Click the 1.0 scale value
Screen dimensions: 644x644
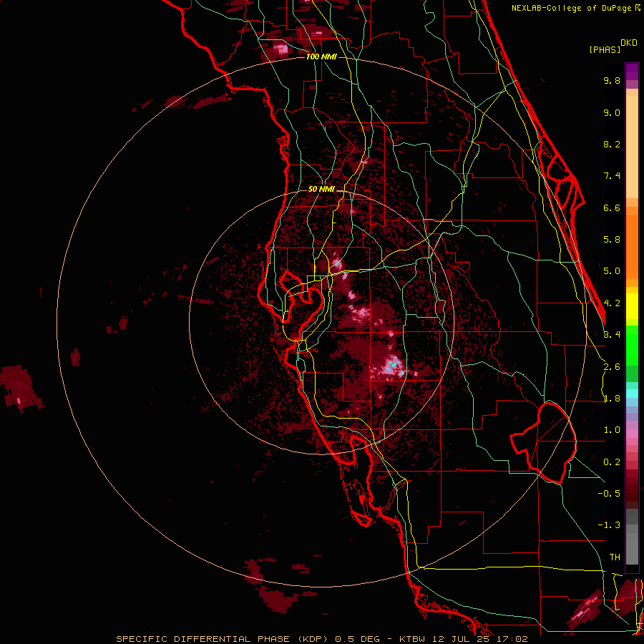pyautogui.click(x=612, y=430)
